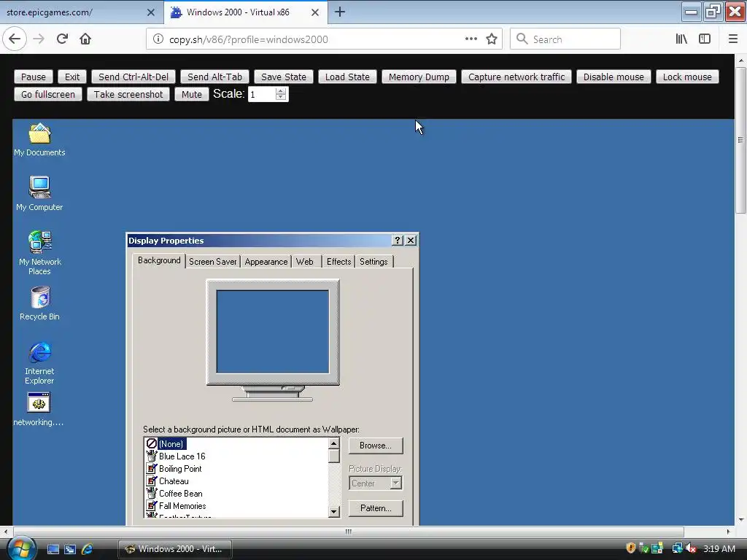
Task: Select the Background tab
Action: [159, 260]
